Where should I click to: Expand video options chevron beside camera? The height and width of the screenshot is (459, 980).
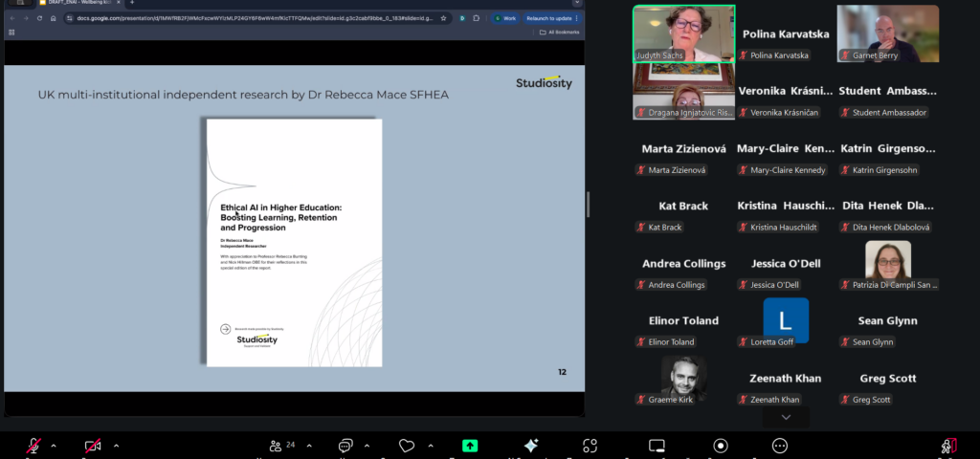point(116,446)
